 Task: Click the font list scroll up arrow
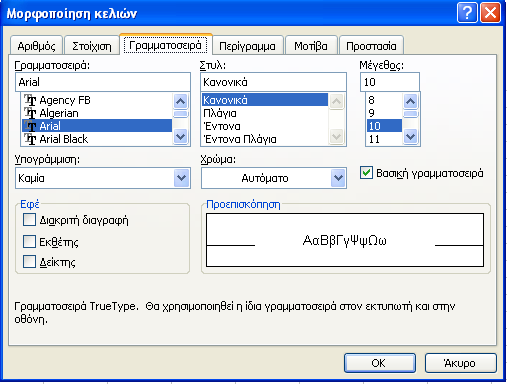pos(181,101)
